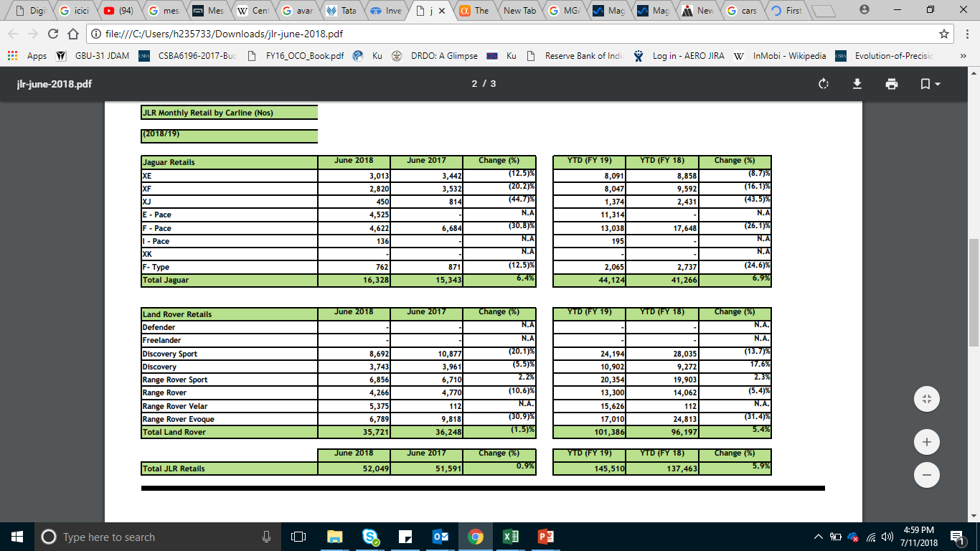Image resolution: width=980 pixels, height=551 pixels.
Task: Reload the current page
Action: tap(52, 34)
